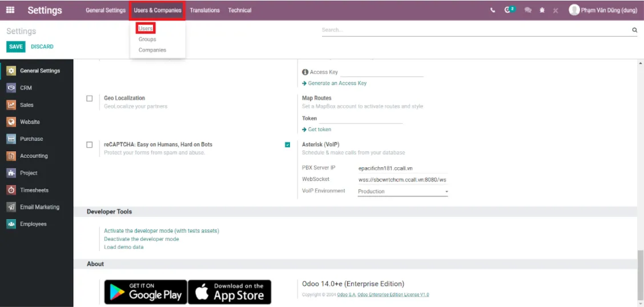Click the Odoo 14.0+e (Enterprise Edition) text

353,284
